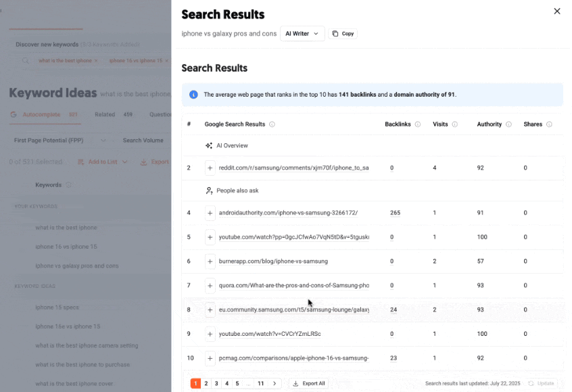This screenshot has width=572, height=392.
Task: Select 'iphone 16e vs iphone 15' keyword idea
Action: coord(68,326)
